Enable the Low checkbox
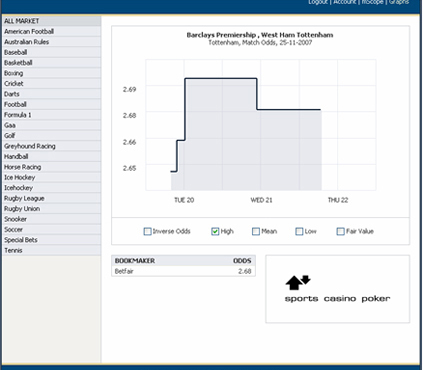This screenshot has height=370, width=423. 299,231
